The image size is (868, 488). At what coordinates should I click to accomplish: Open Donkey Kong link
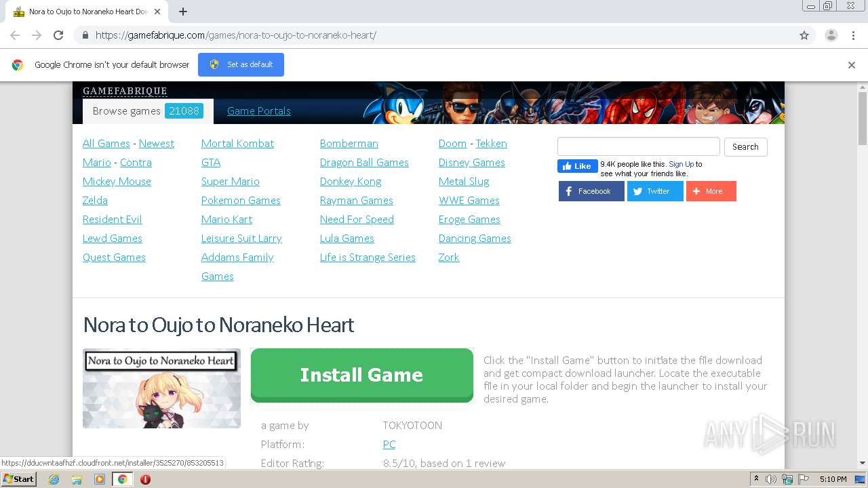coord(351,182)
